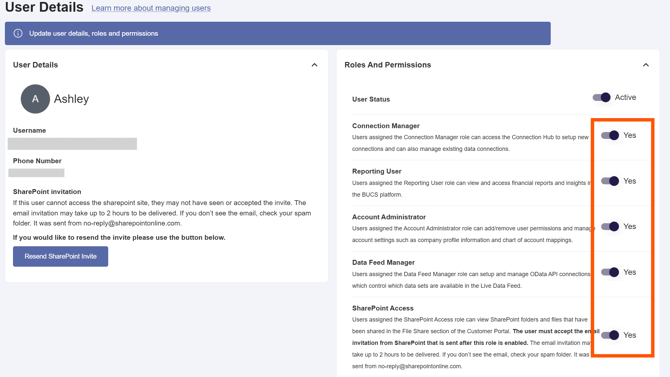Viewport: 670px width, 377px height.
Task: Disable SharePoint Access toggle
Action: tap(610, 335)
